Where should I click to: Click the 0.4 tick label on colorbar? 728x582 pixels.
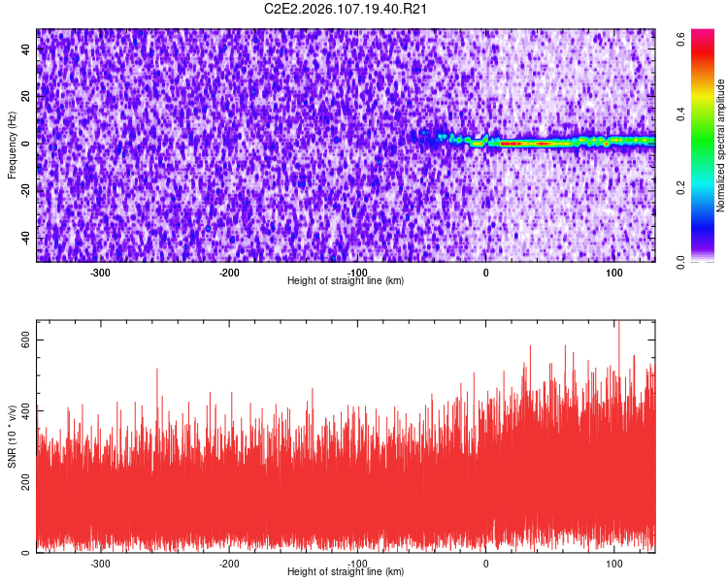point(681,113)
